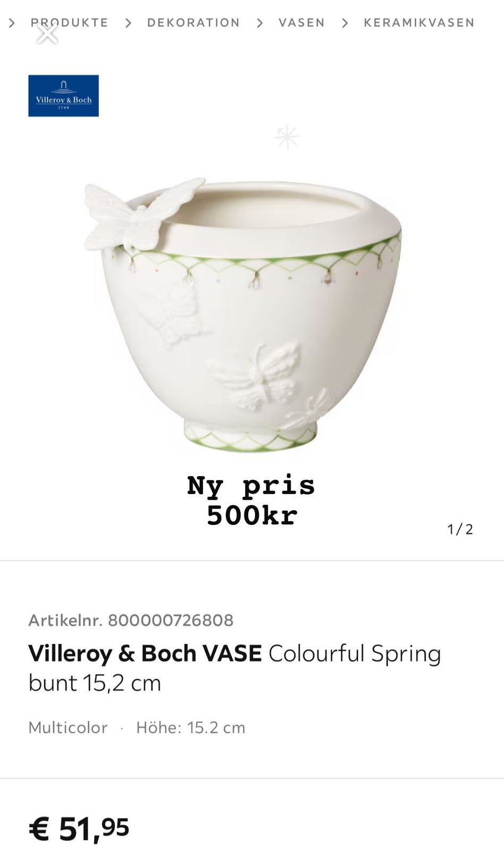Select the Artikelnr. 800000726808 text

tap(131, 620)
